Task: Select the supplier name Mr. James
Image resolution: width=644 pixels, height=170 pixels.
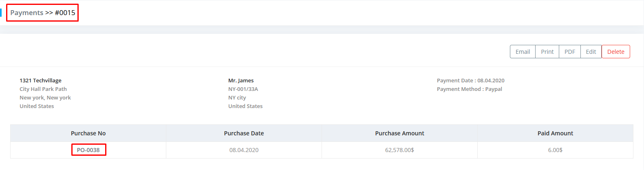Action: pyautogui.click(x=241, y=81)
